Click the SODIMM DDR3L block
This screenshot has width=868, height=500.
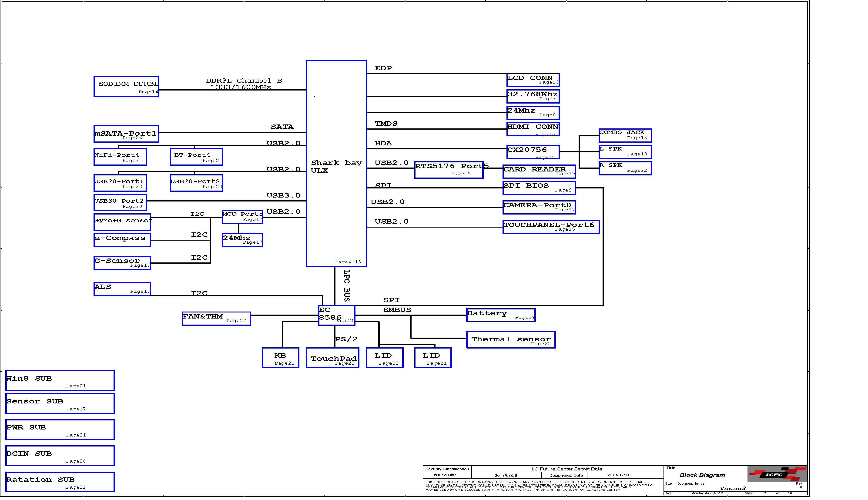click(x=126, y=87)
